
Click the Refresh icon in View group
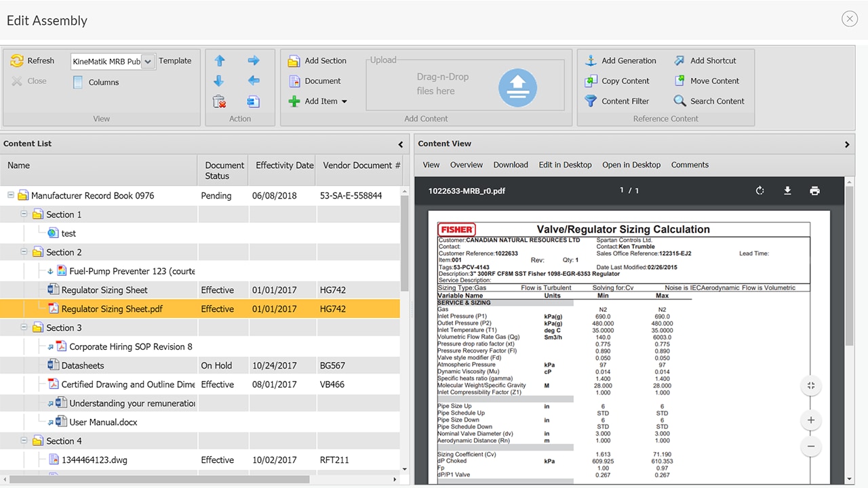pos(18,61)
